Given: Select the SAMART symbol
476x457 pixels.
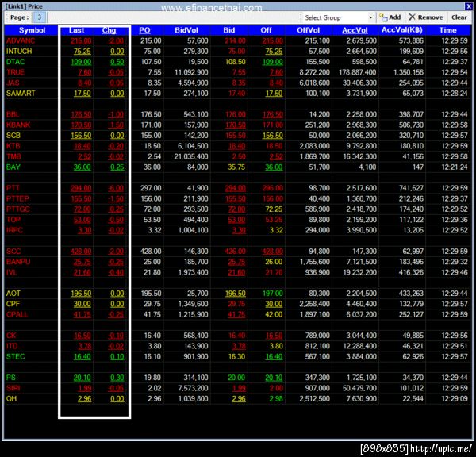Looking at the screenshot, I should coord(21,93).
